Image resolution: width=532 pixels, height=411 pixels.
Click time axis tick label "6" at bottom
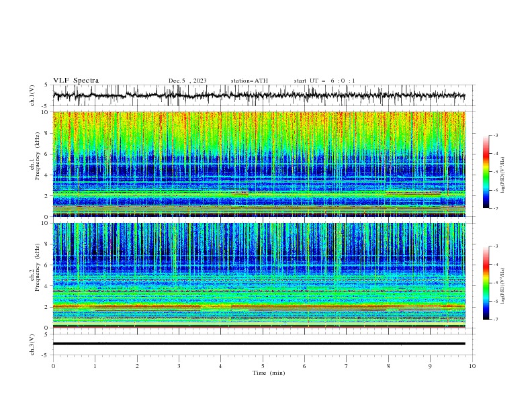pos(304,366)
